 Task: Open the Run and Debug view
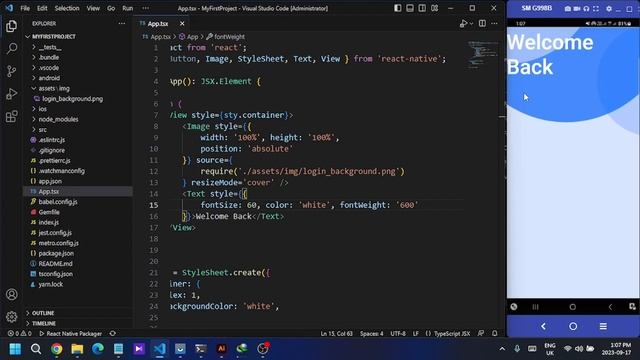[x=11, y=94]
